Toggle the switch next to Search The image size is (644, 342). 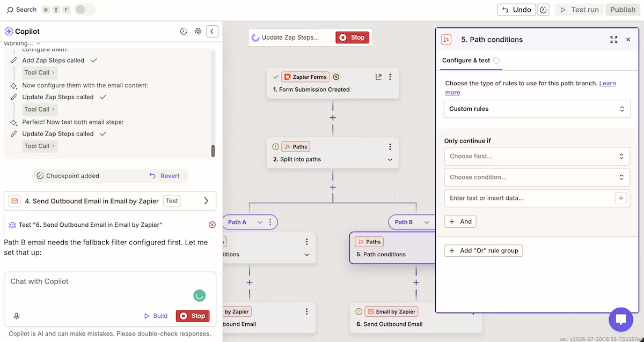coord(85,10)
